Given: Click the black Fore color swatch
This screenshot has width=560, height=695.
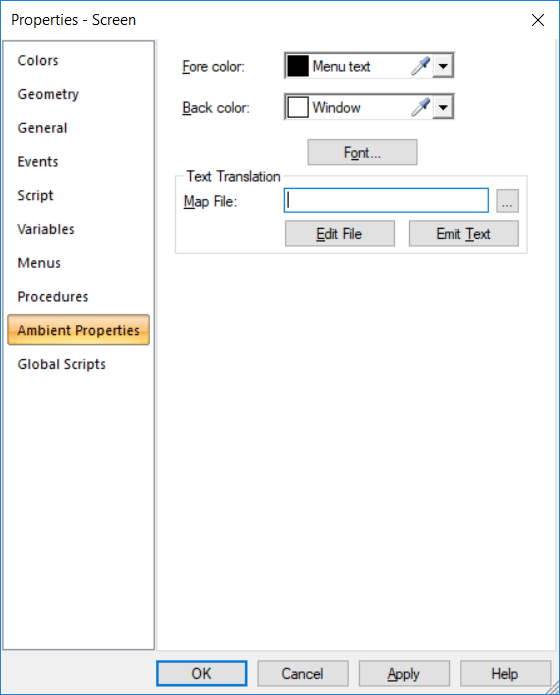Looking at the screenshot, I should tap(298, 66).
